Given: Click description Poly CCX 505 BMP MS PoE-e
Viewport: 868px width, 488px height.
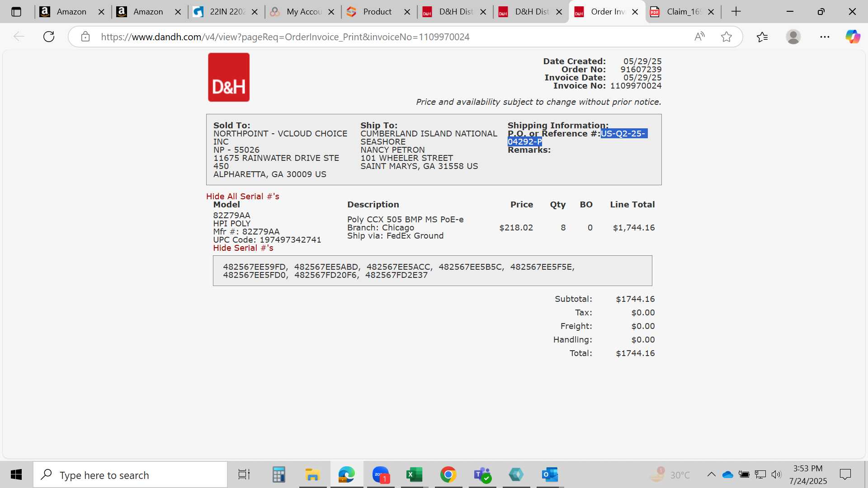Looking at the screenshot, I should pos(406,220).
